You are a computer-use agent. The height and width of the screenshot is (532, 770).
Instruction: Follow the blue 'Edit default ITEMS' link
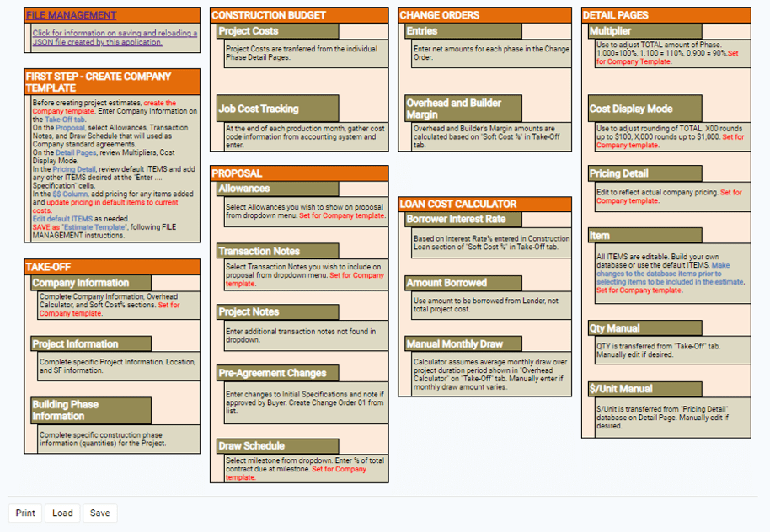coord(62,219)
